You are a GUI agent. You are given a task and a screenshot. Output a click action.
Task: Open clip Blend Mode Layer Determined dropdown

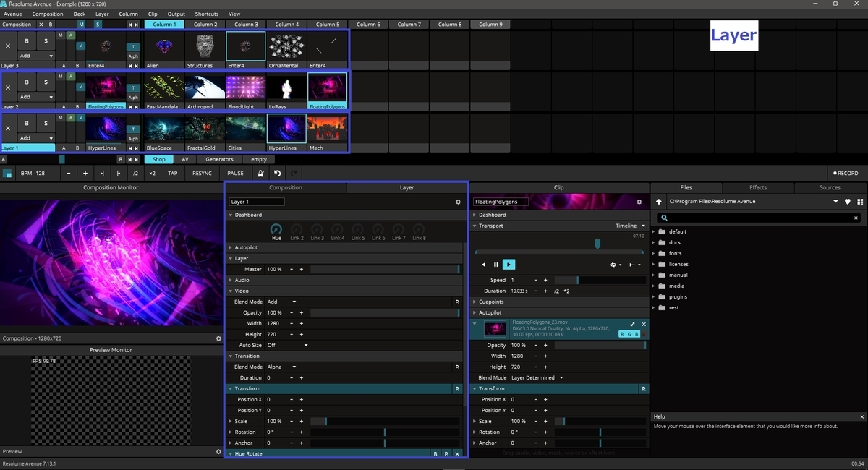(537, 377)
